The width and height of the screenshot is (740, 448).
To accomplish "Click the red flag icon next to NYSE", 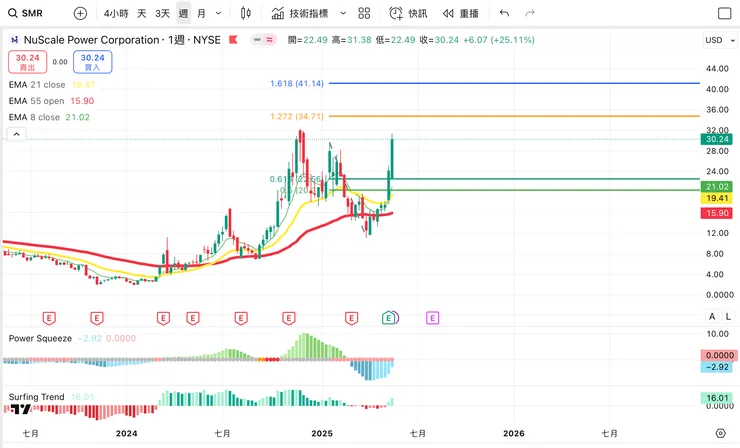I will tap(233, 40).
